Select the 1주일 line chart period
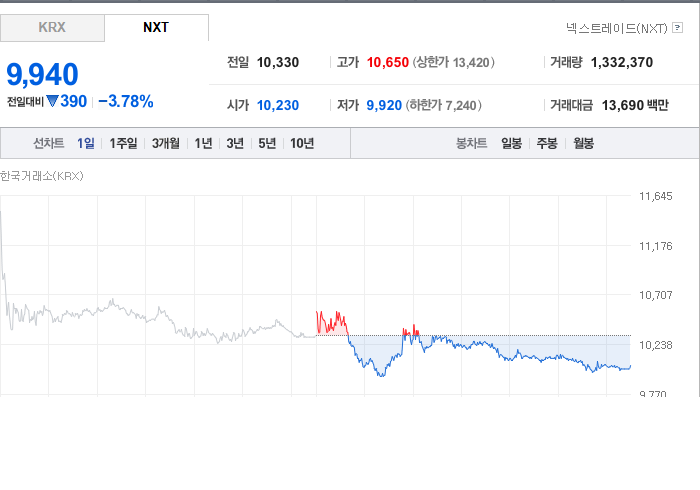700x490 pixels. click(x=123, y=143)
